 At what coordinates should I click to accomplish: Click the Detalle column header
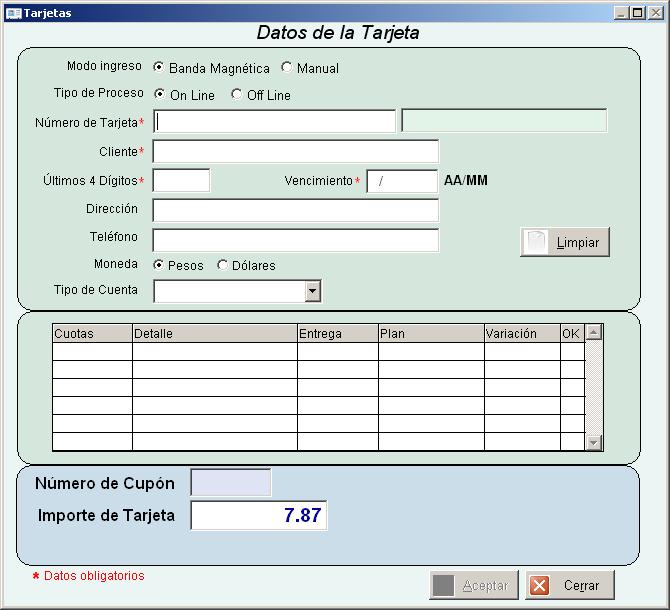pos(214,333)
